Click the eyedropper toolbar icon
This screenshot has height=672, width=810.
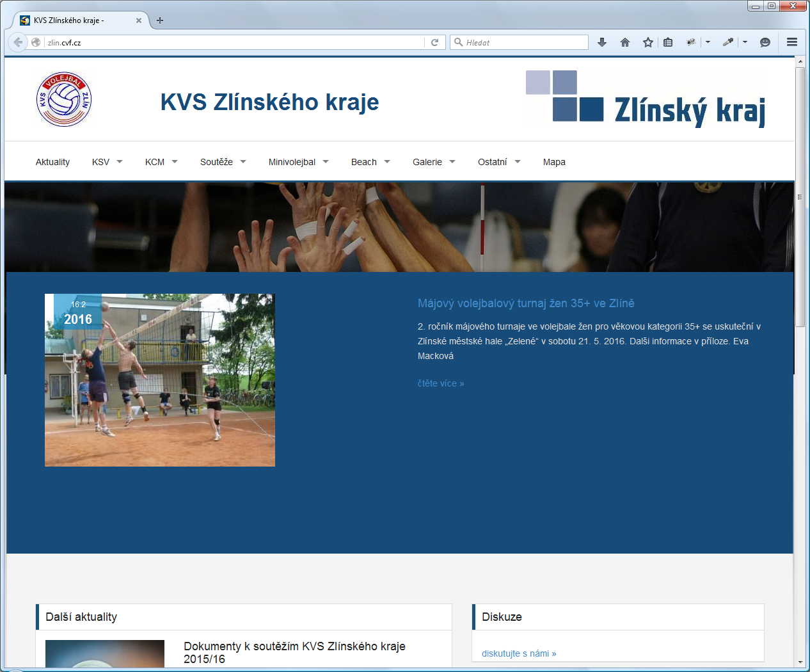tap(728, 42)
